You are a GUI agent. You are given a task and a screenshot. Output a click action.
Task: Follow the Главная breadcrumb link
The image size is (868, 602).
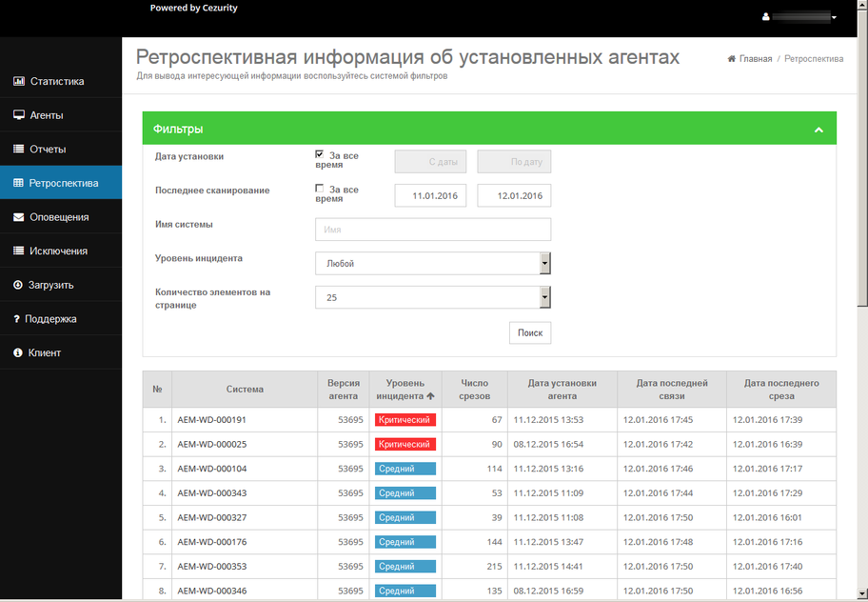(755, 59)
